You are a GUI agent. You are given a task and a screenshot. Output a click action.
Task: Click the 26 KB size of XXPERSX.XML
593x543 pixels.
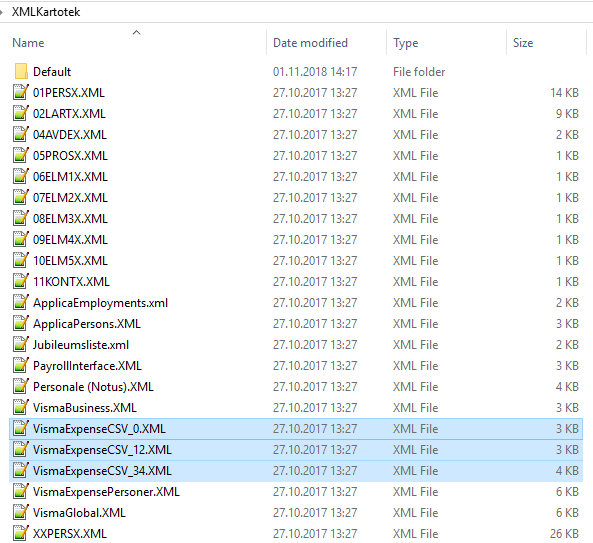(x=564, y=534)
